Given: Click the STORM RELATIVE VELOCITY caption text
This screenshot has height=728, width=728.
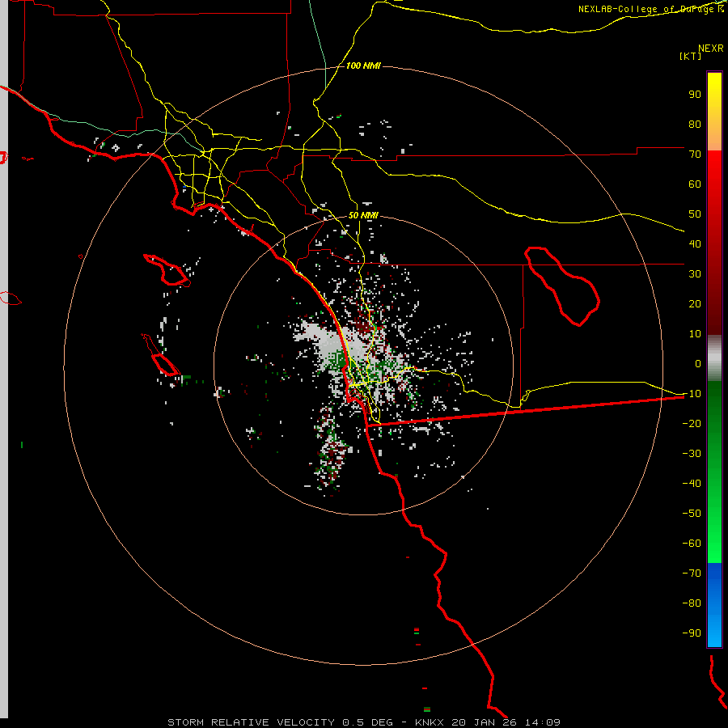Looking at the screenshot, I should pos(251,722).
